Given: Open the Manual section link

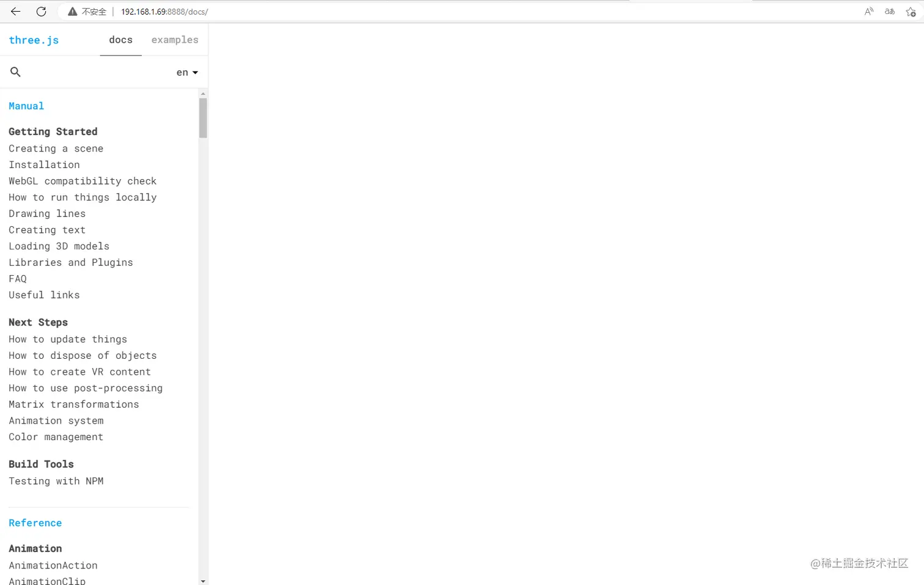Looking at the screenshot, I should coord(26,106).
